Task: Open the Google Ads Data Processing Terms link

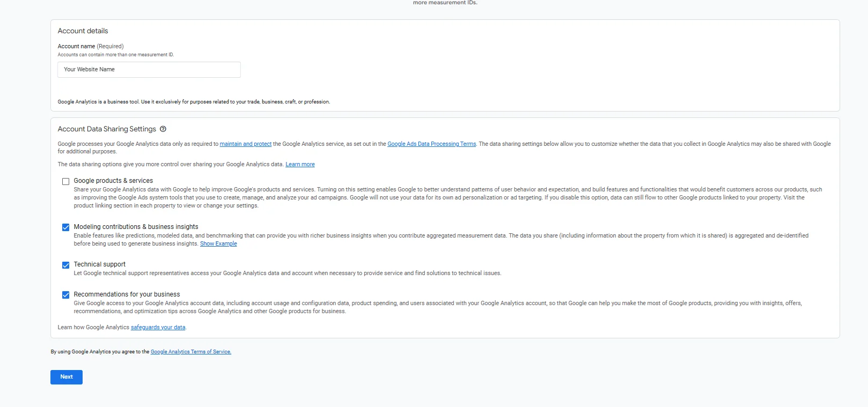Action: pos(431,144)
